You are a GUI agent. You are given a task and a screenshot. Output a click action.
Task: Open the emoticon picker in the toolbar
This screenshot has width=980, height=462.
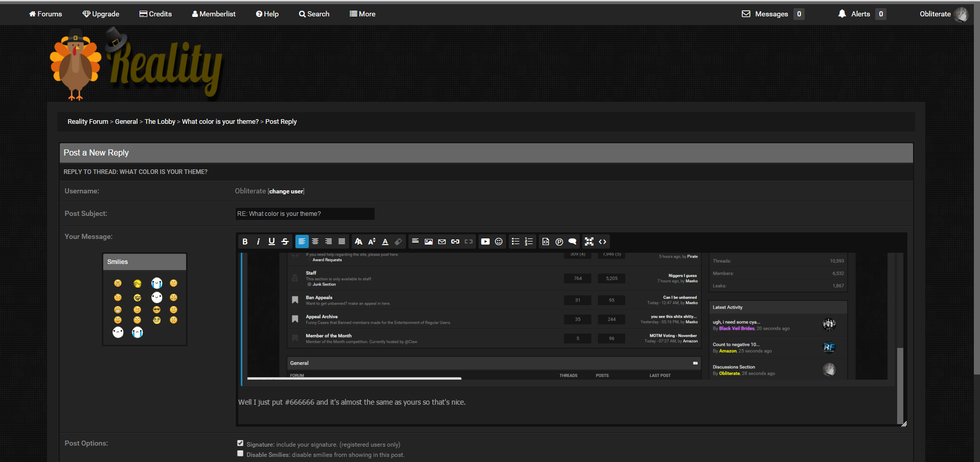coord(498,241)
